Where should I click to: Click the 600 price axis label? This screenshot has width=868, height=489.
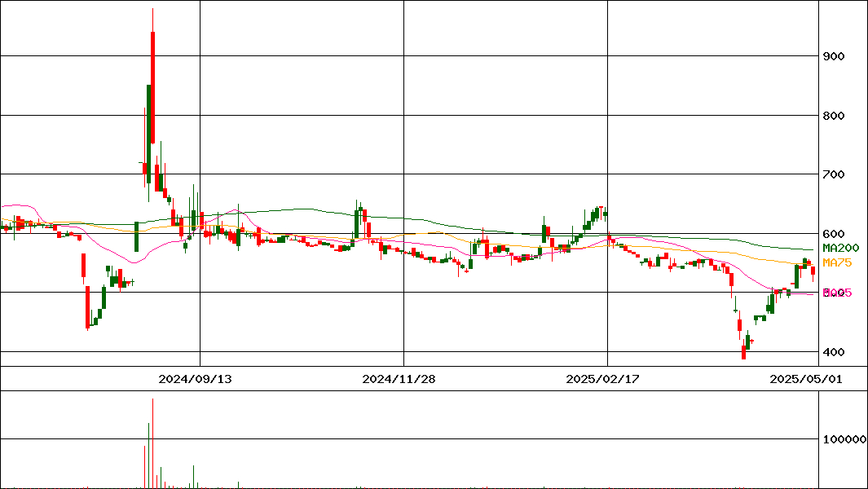coord(834,234)
